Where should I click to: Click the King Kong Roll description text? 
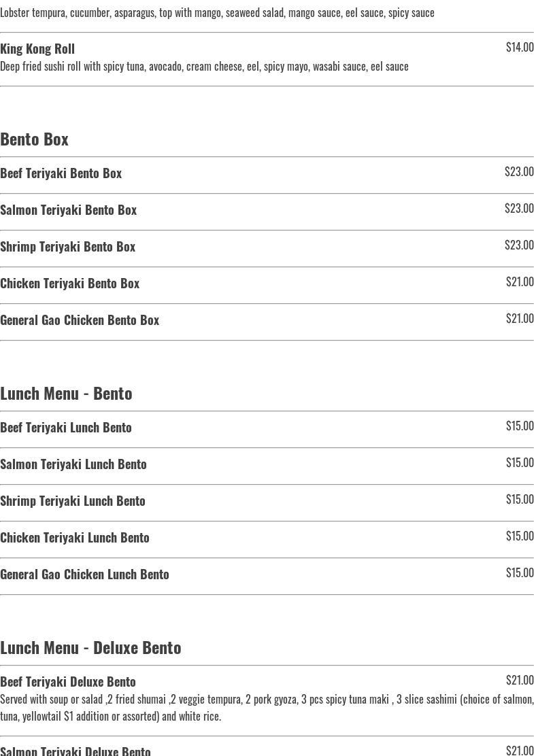(x=204, y=67)
